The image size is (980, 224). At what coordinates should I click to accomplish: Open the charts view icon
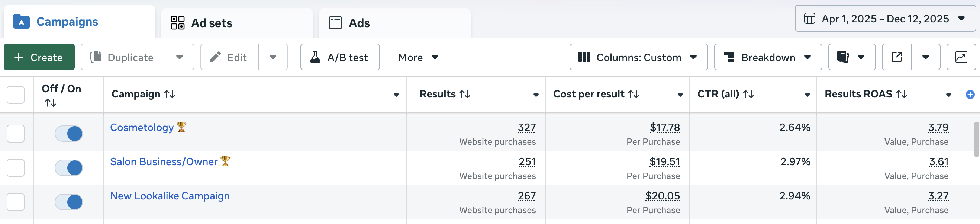[961, 57]
